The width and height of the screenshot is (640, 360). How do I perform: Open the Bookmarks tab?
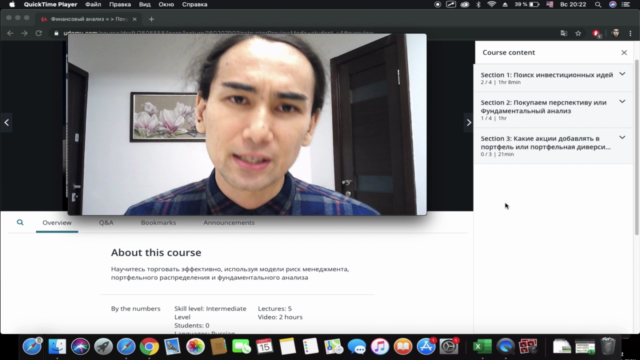click(x=158, y=222)
